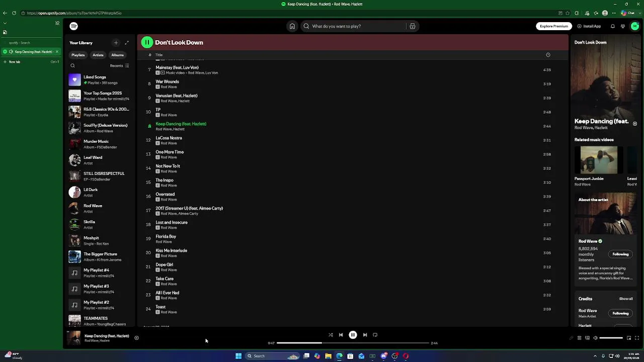The height and width of the screenshot is (362, 644).
Task: Open Passport Junkie music video thumbnail
Action: [599, 160]
